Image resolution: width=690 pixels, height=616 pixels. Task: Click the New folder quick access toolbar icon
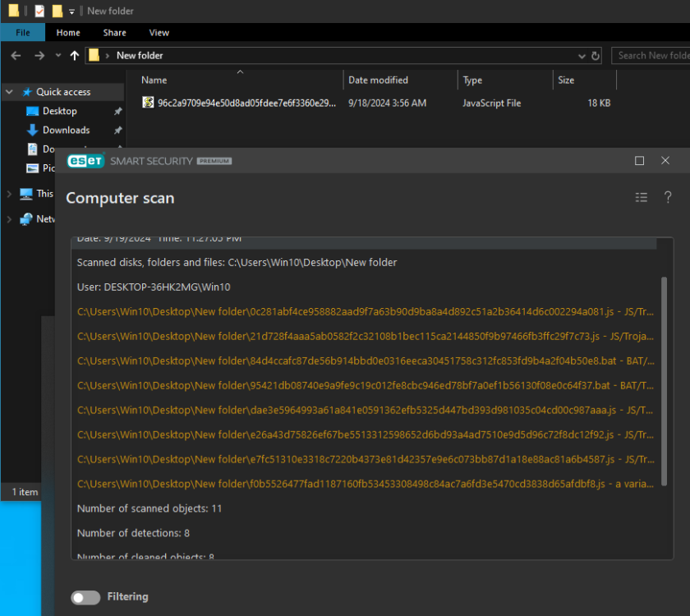click(x=57, y=11)
